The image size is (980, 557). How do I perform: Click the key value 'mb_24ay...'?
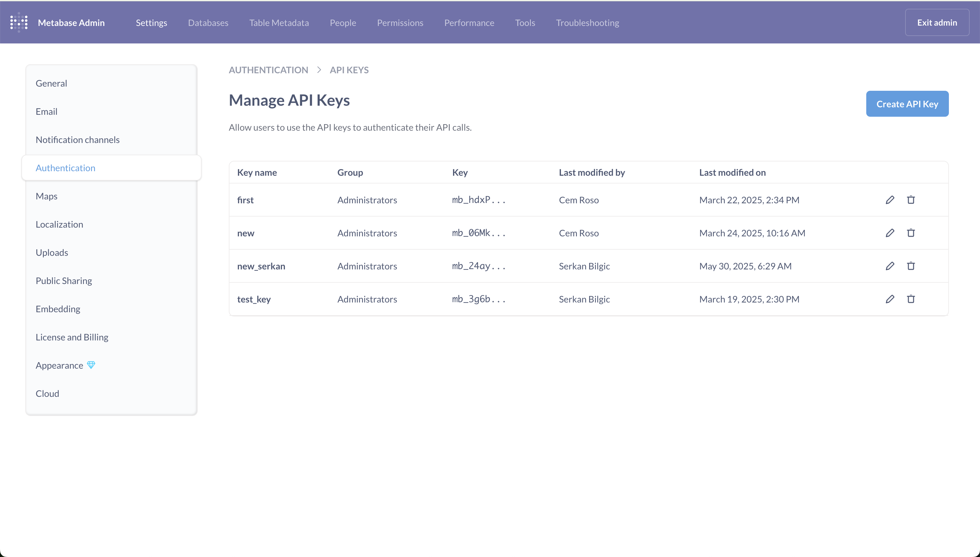479,266
